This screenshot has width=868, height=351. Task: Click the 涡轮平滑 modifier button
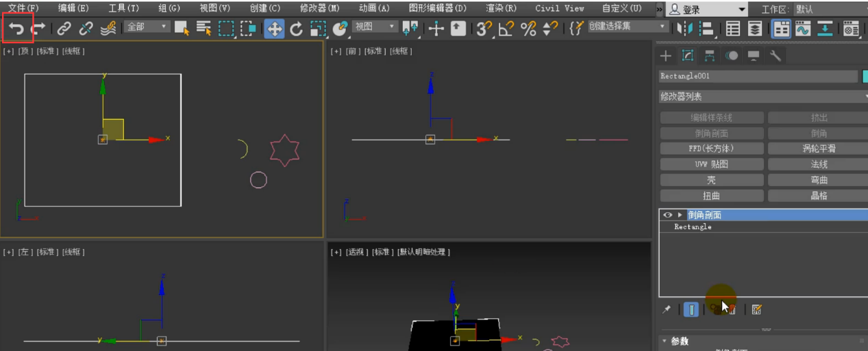click(819, 148)
